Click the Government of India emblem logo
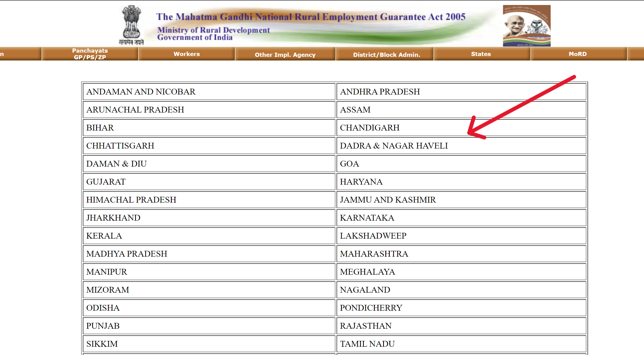 (131, 25)
